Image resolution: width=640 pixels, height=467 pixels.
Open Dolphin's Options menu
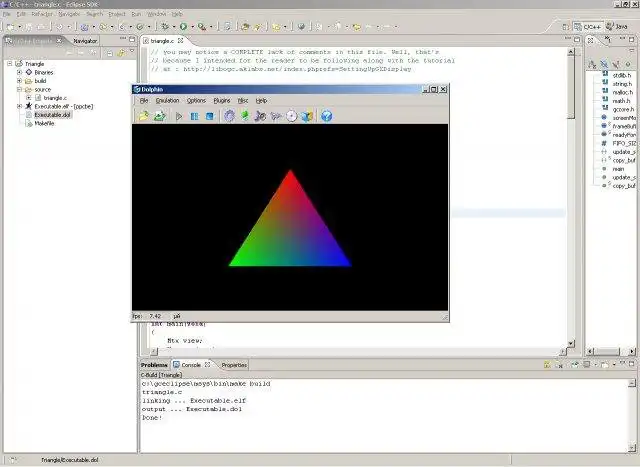196,100
